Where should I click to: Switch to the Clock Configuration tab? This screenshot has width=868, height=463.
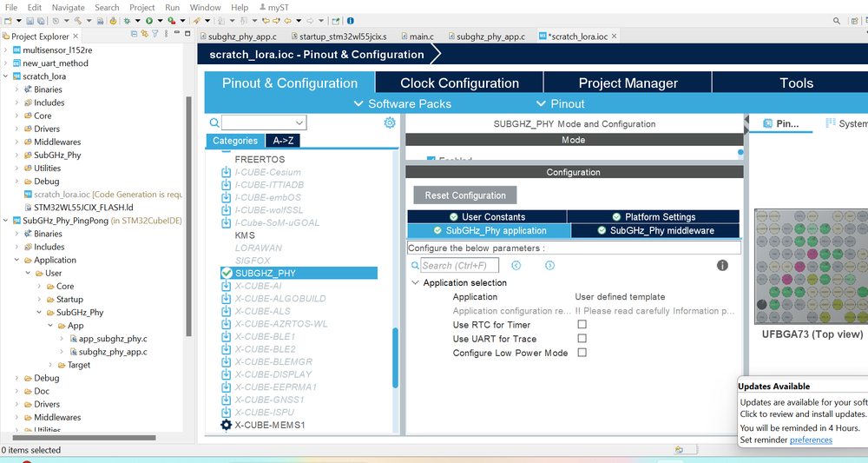click(459, 83)
